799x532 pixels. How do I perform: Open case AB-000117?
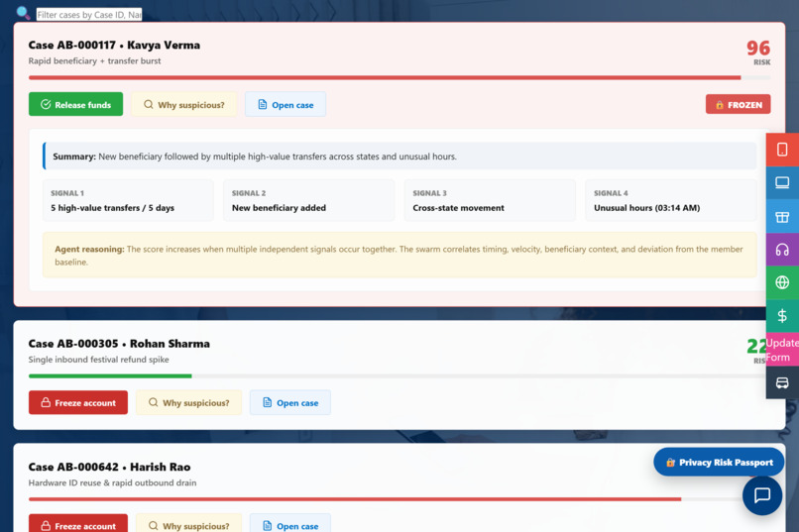point(285,104)
